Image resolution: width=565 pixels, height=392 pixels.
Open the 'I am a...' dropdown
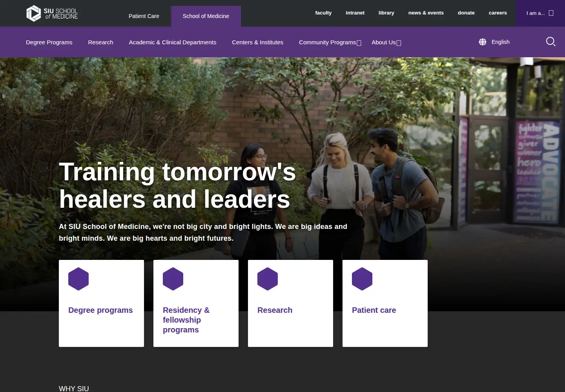pos(540,13)
